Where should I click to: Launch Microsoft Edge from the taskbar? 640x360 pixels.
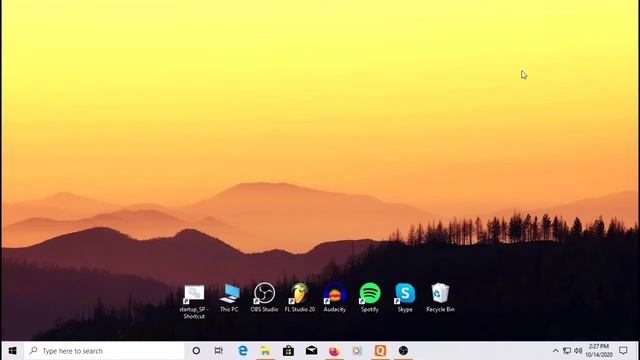242,351
